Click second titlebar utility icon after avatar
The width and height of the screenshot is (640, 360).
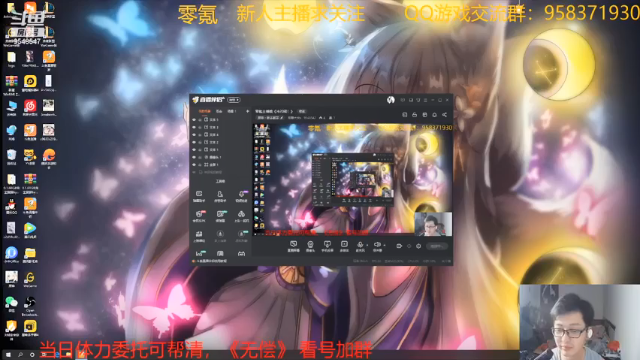411,100
